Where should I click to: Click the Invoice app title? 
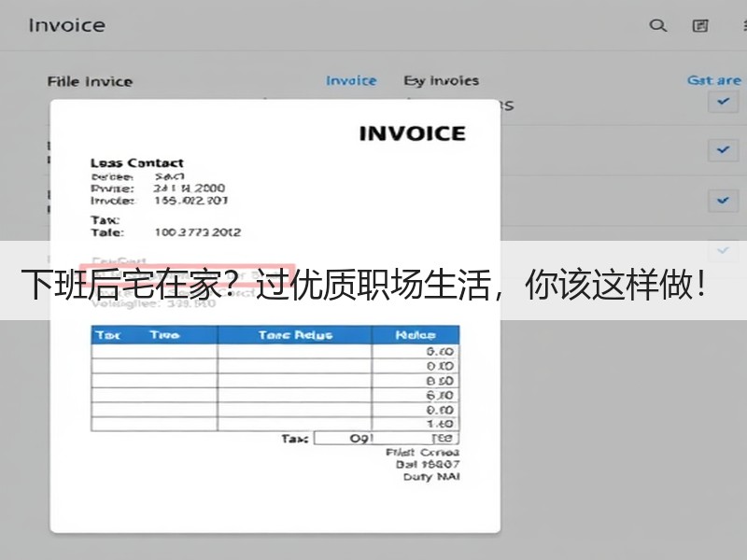66,25
